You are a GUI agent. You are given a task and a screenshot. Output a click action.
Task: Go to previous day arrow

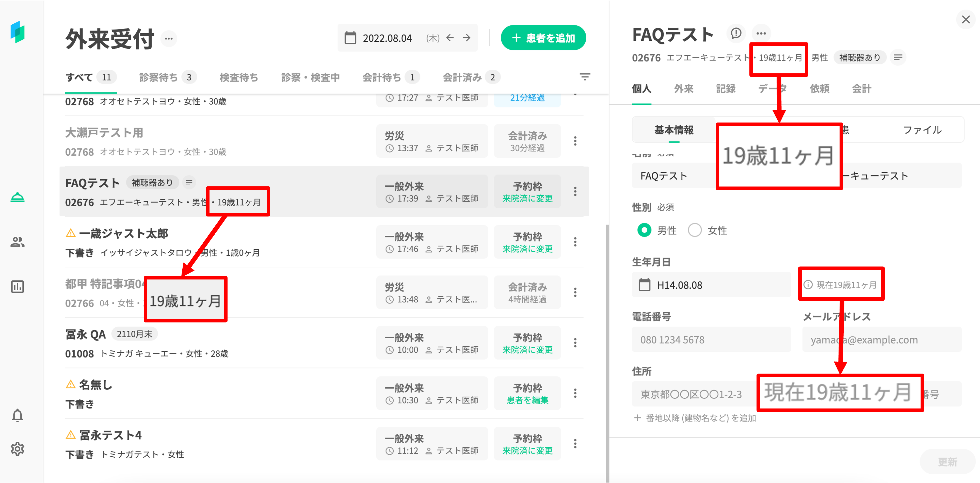450,38
